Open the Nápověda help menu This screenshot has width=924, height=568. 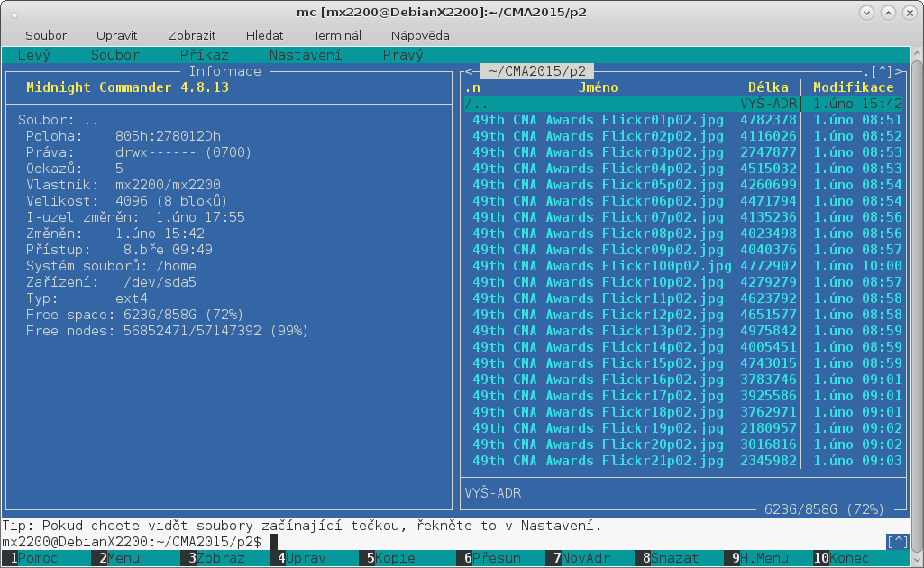pyautogui.click(x=419, y=35)
